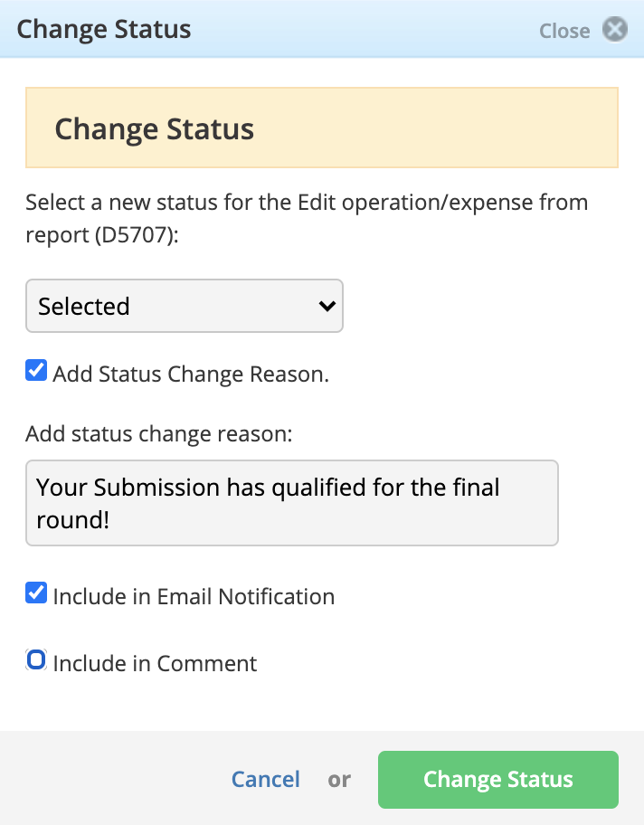Click the status change reason text field
The height and width of the screenshot is (825, 644).
click(x=292, y=503)
